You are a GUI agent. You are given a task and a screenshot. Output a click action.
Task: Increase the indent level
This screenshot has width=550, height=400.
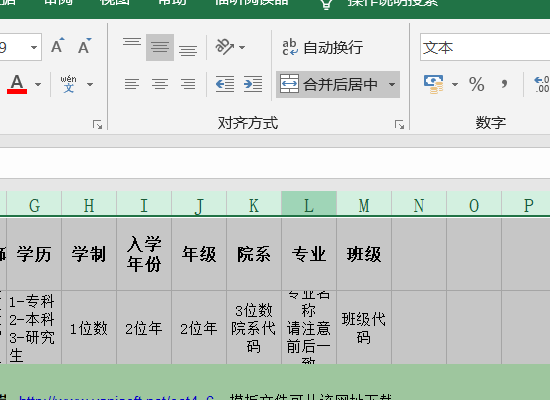click(x=253, y=84)
